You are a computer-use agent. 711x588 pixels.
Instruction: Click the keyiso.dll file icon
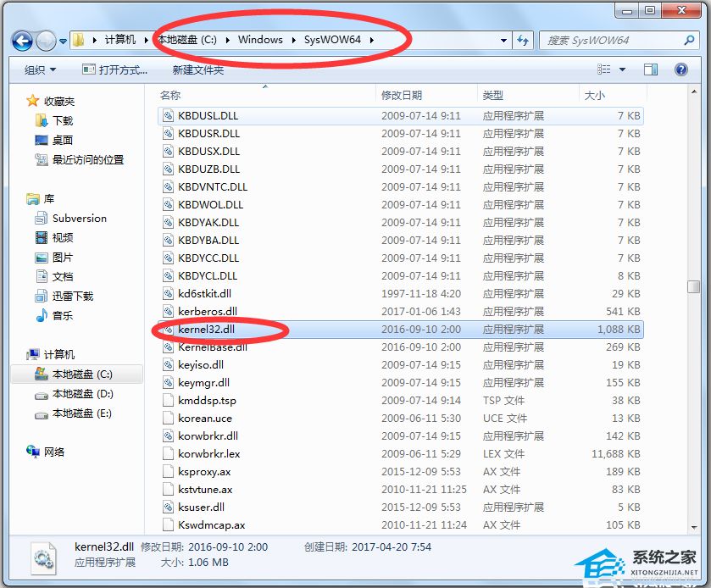[169, 364]
